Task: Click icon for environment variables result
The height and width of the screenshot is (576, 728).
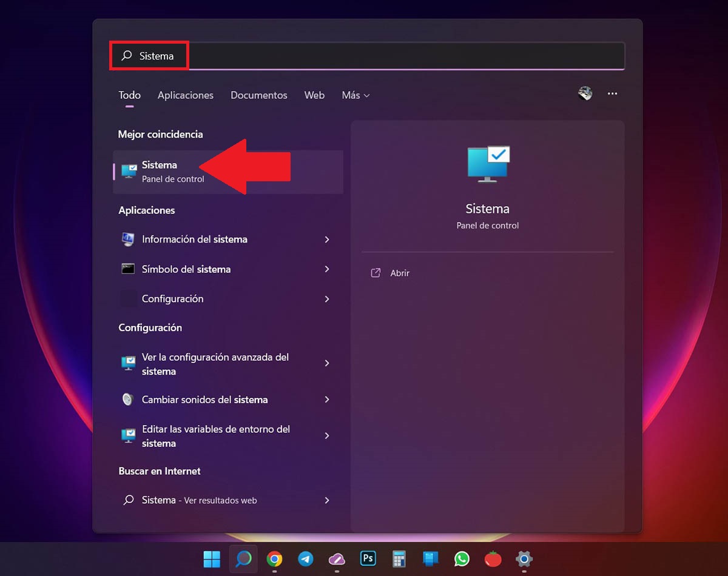Action: click(129, 435)
